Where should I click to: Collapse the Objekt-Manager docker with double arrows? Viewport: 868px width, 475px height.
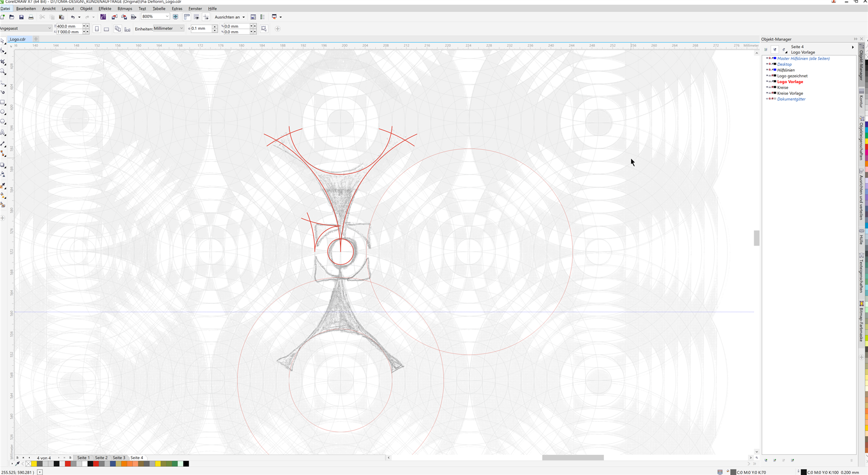tap(855, 39)
